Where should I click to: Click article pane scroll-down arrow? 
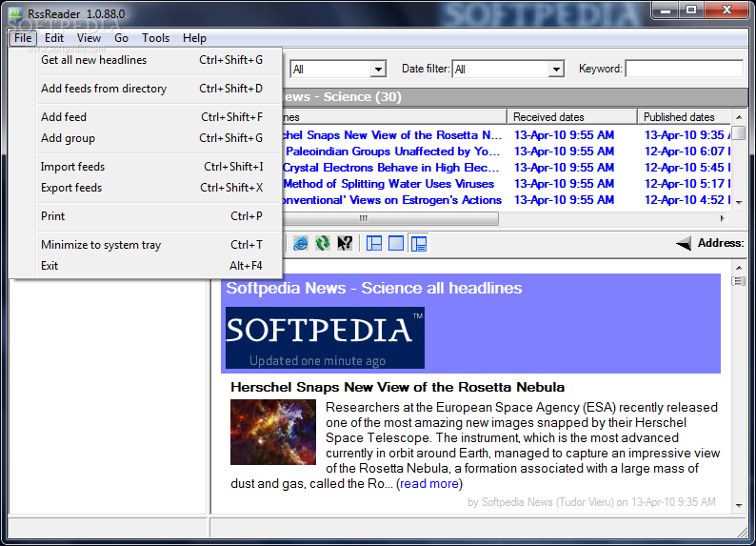pyautogui.click(x=739, y=505)
